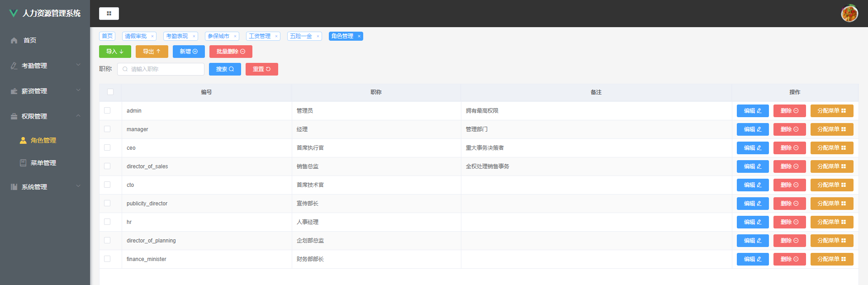Click 分配菜单 for the ceo row
The width and height of the screenshot is (868, 285).
tap(832, 148)
